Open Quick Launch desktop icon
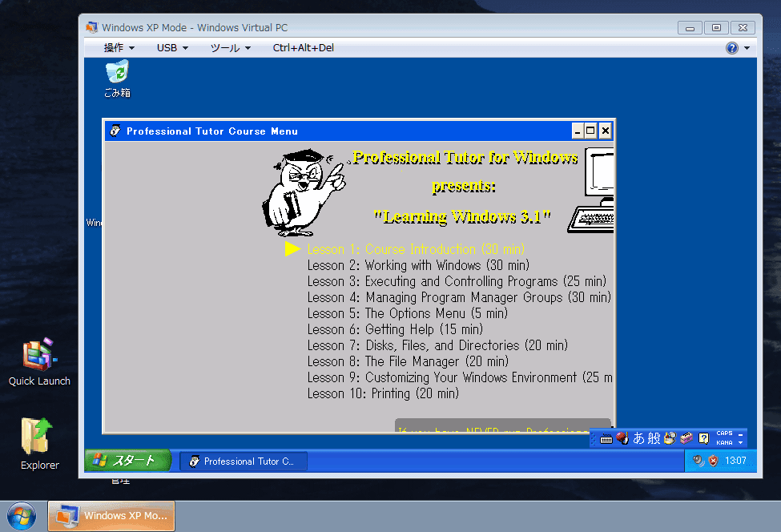Screen dimensions: 781x532 (x=39, y=361)
